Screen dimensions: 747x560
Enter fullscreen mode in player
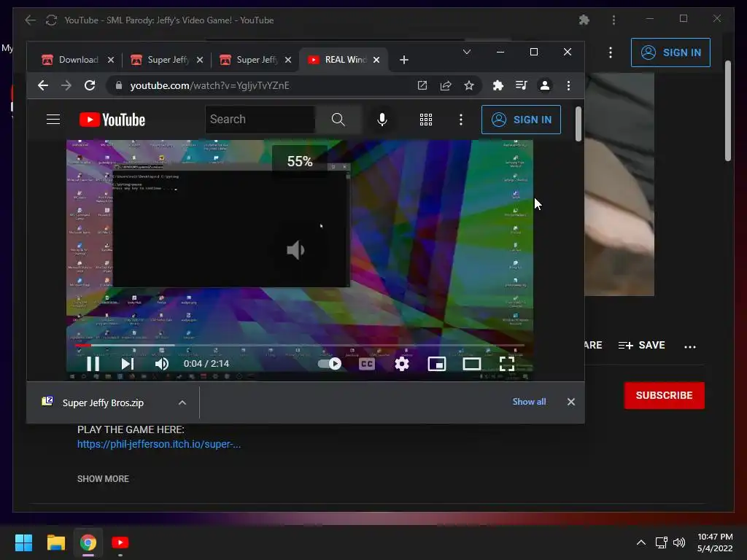[507, 364]
